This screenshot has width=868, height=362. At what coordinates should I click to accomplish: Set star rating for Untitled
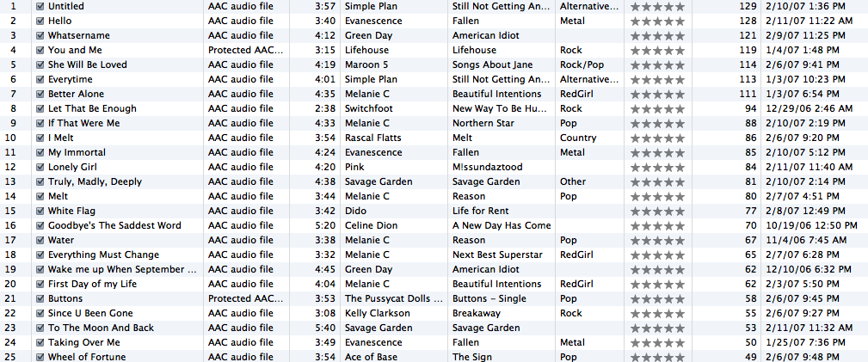(x=657, y=7)
